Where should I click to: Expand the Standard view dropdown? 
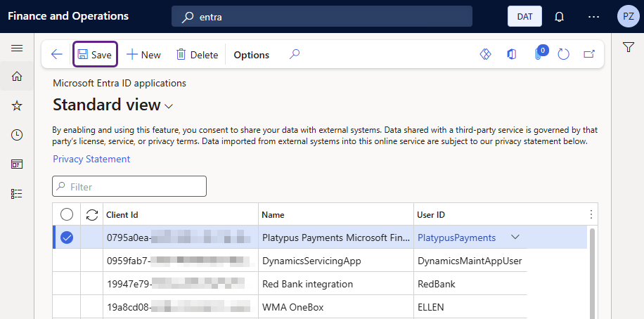[x=169, y=106]
